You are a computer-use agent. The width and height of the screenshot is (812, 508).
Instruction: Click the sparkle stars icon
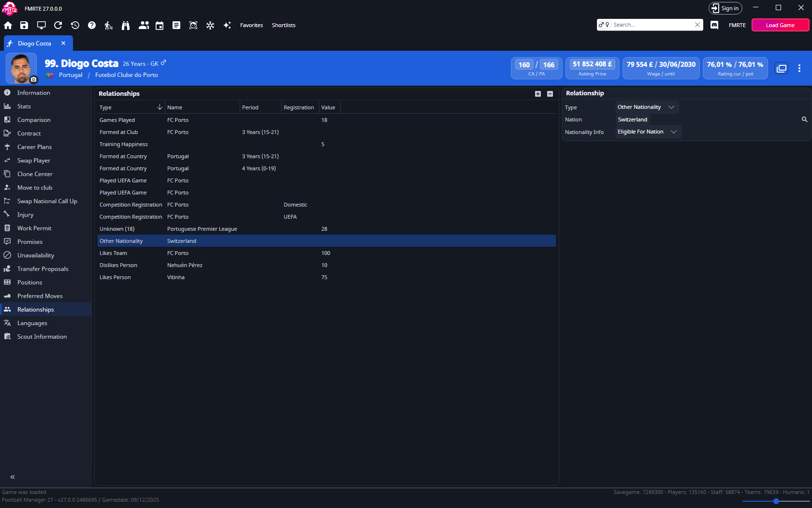pyautogui.click(x=227, y=25)
